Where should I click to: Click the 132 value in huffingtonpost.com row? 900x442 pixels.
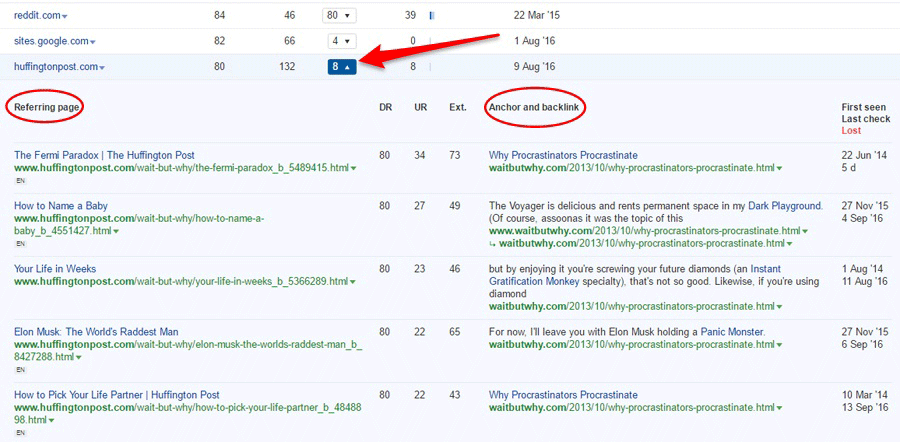pos(285,67)
